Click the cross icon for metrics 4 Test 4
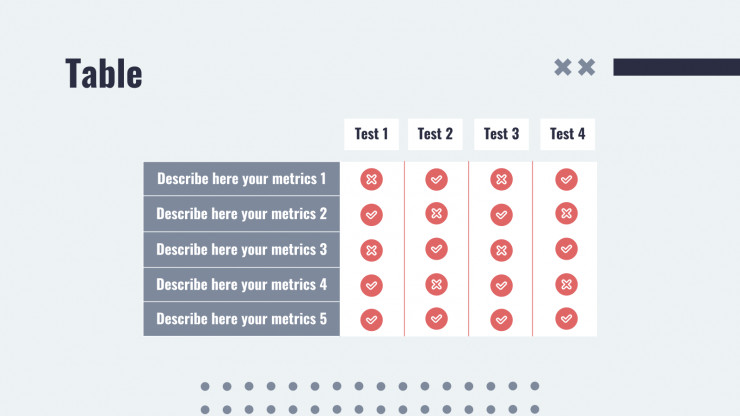740x416 pixels. click(566, 285)
